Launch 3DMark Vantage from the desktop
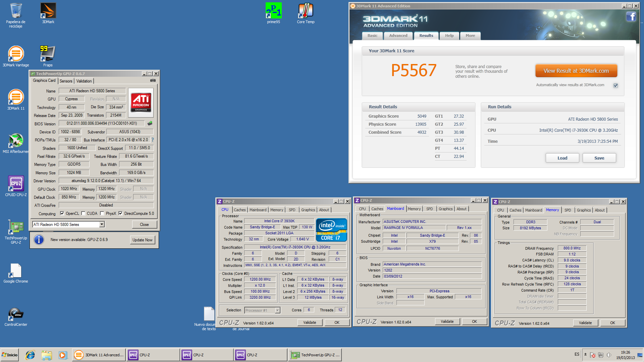Viewport: 644px width, 362px height. 16,56
